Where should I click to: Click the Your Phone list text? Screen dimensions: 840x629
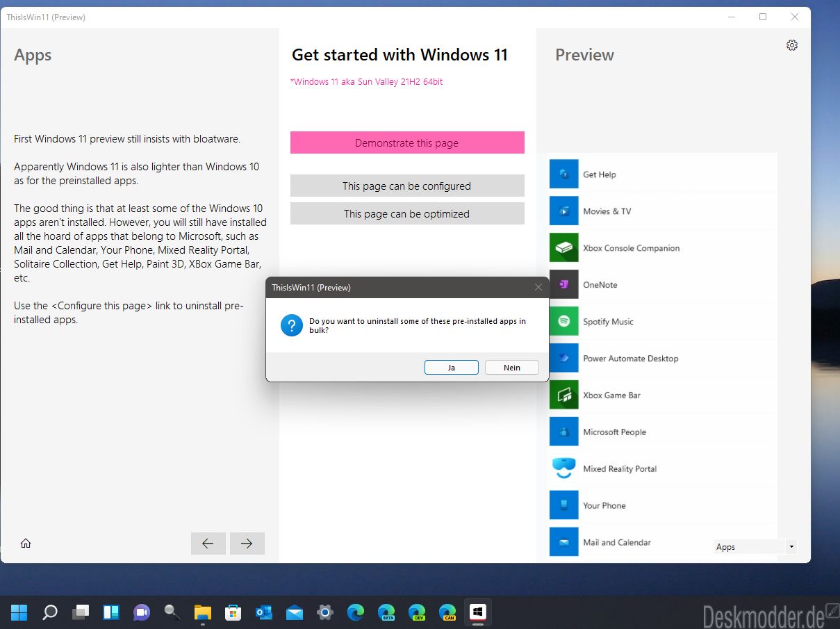604,506
